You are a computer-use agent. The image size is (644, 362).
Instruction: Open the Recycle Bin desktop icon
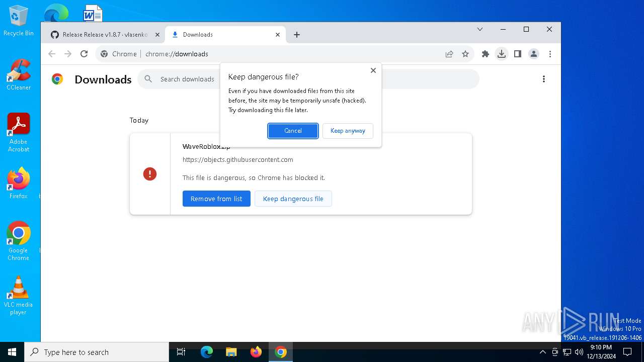pyautogui.click(x=18, y=21)
